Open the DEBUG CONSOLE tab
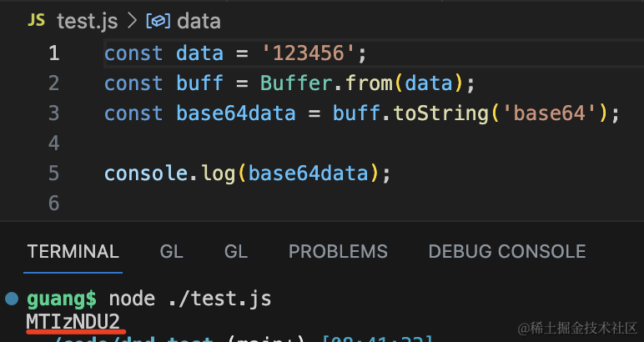644x342 pixels. 506,251
